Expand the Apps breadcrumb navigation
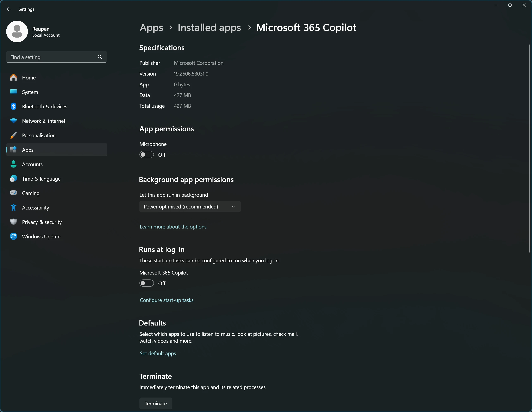This screenshot has height=412, width=532. (151, 27)
